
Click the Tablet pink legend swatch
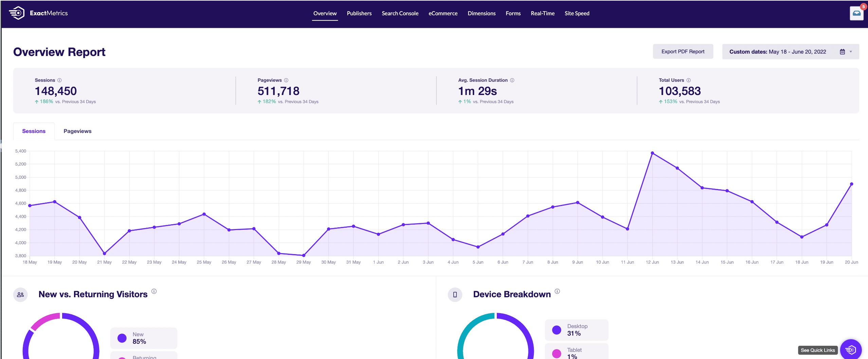click(557, 354)
